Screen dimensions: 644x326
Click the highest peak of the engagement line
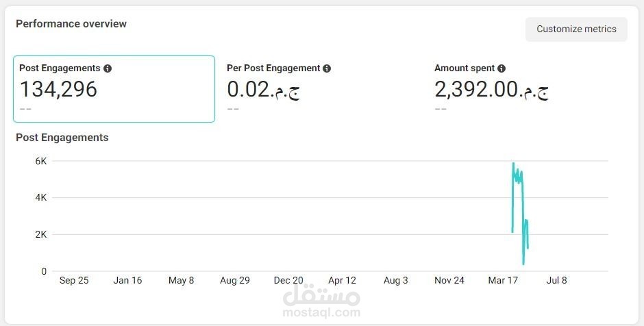coord(513,164)
